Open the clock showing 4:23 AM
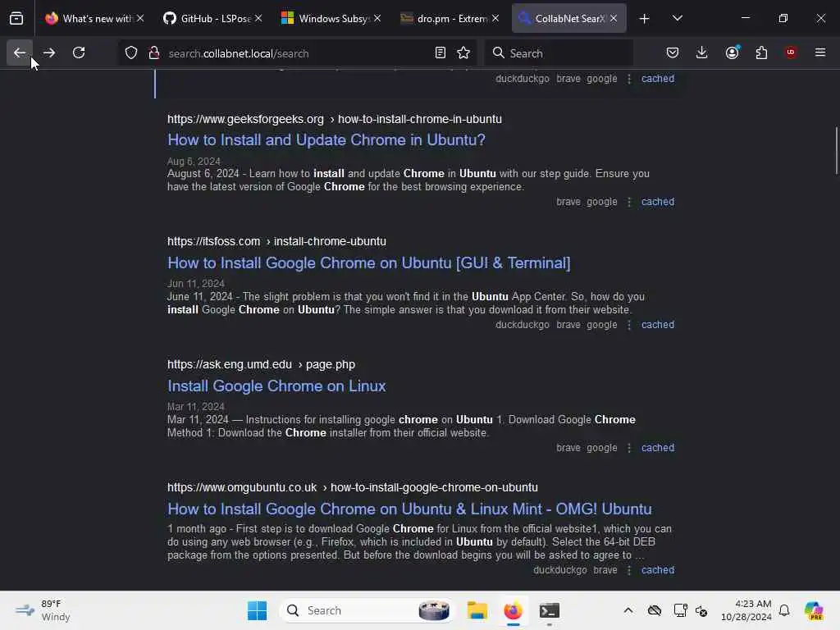Viewport: 840px width, 630px height. (x=746, y=610)
